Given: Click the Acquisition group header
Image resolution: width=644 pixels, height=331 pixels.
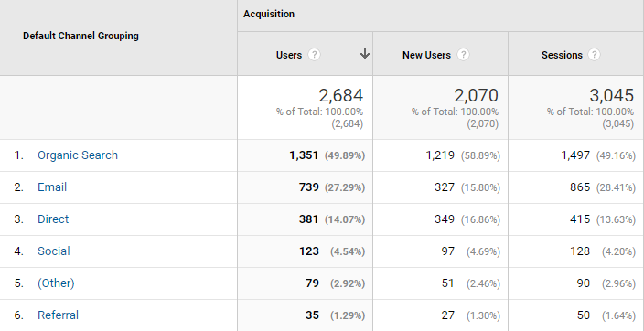Looking at the screenshot, I should [269, 14].
